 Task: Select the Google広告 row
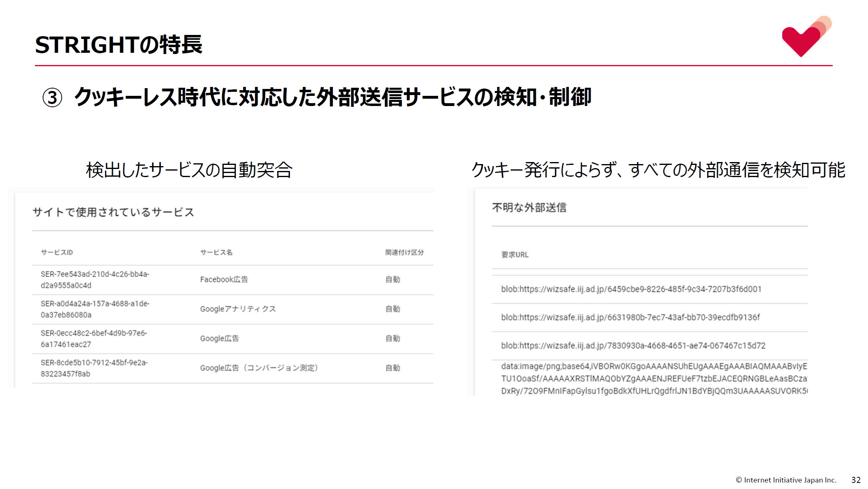coord(219,338)
